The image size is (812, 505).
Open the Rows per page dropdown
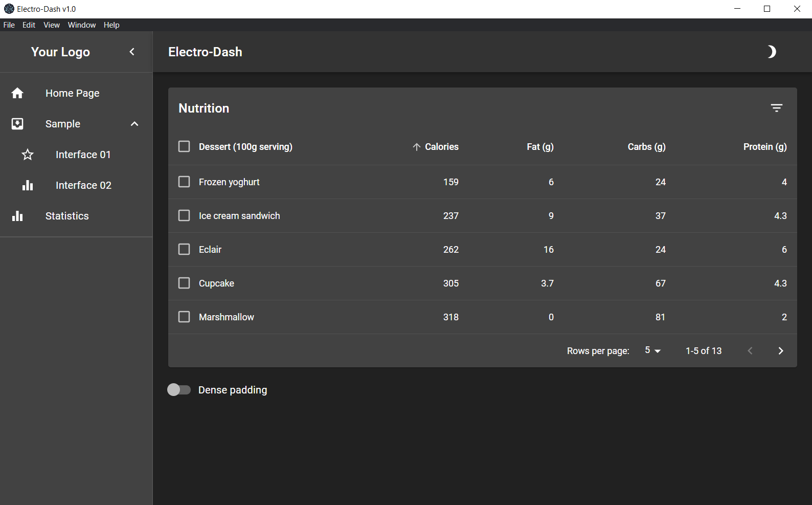(x=652, y=350)
